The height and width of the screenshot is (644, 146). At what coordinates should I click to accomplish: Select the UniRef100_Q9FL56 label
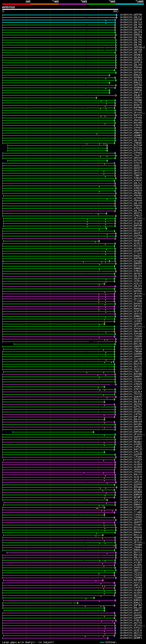click(131, 361)
